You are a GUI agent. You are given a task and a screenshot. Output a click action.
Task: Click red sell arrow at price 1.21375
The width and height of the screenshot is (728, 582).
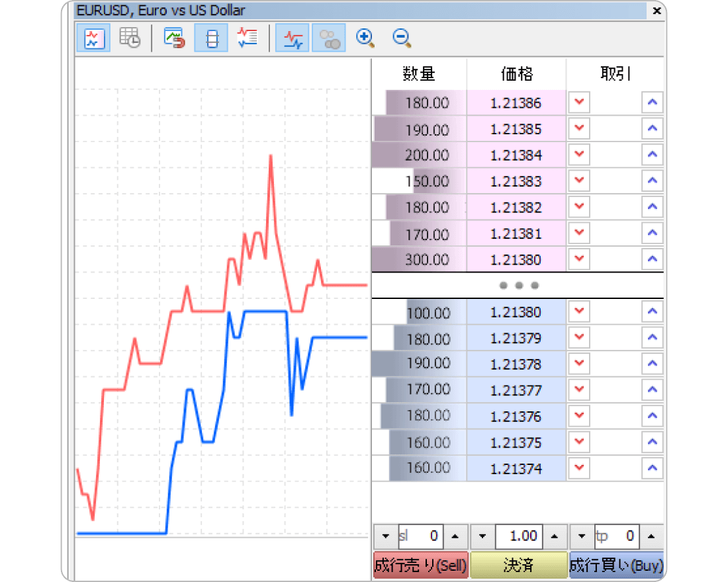pyautogui.click(x=578, y=441)
